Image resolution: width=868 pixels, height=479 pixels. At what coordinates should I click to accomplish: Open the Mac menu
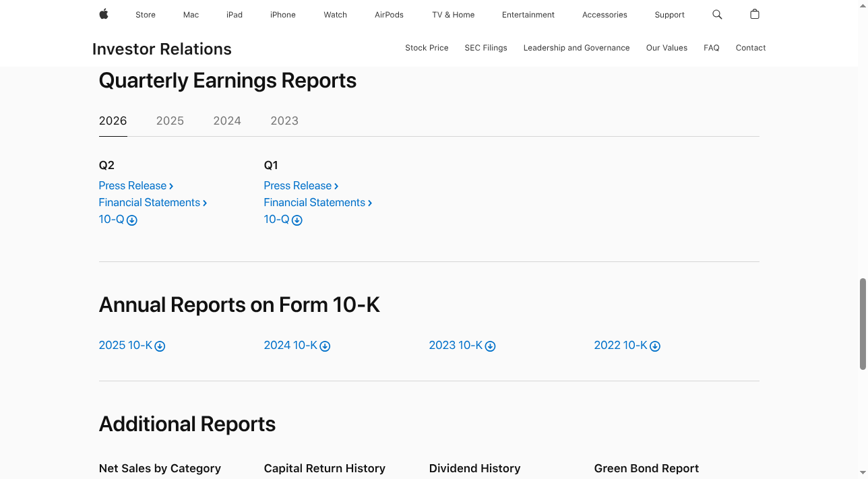(191, 15)
